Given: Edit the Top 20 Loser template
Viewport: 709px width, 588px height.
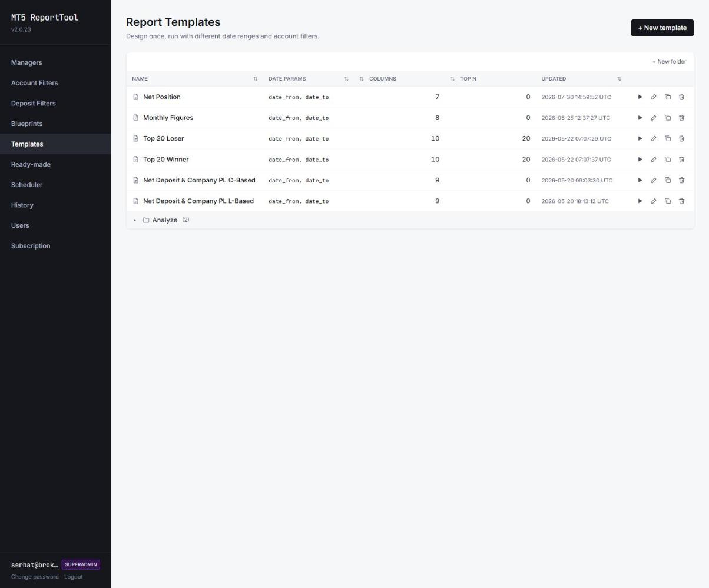Looking at the screenshot, I should pos(654,139).
